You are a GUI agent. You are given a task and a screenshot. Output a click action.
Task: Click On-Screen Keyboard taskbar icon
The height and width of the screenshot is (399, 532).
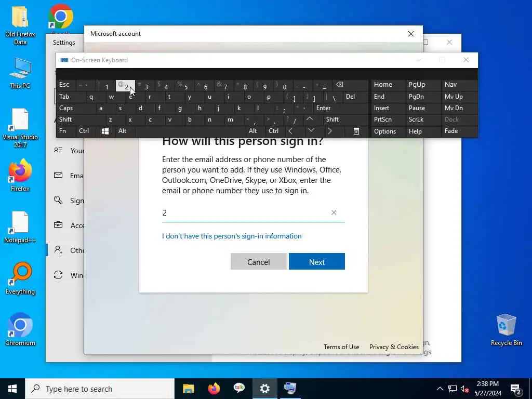(290, 389)
